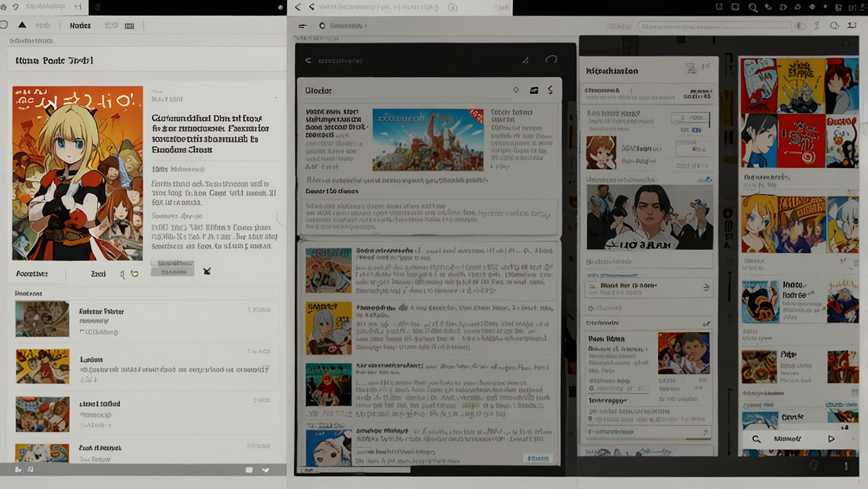Click the folder icon in Gloder header

[534, 90]
